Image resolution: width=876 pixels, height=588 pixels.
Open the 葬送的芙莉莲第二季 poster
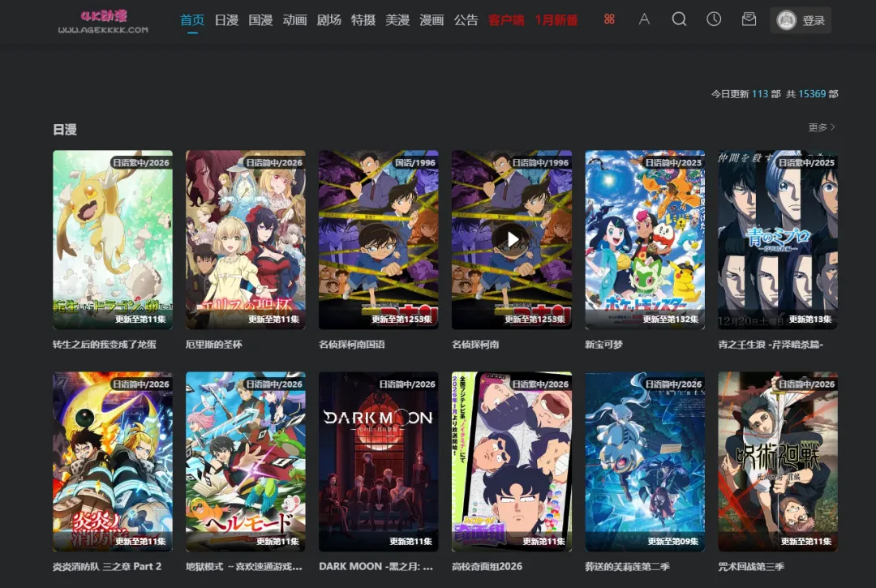coord(645,461)
